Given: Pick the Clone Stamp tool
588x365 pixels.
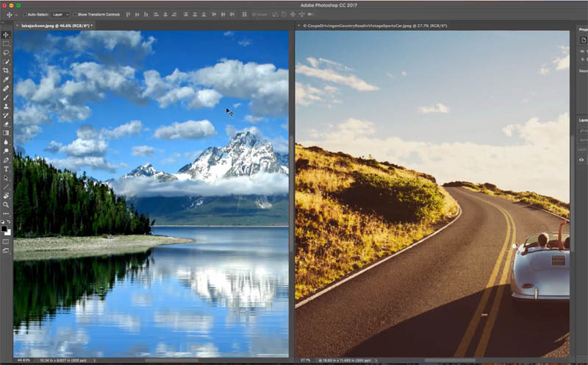Looking at the screenshot, I should (6, 106).
